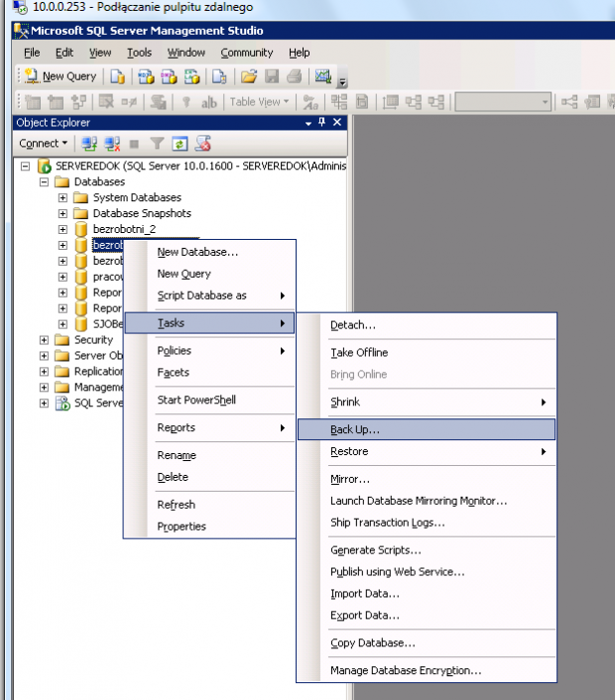
Task: Open the Edit menu
Action: tap(64, 53)
